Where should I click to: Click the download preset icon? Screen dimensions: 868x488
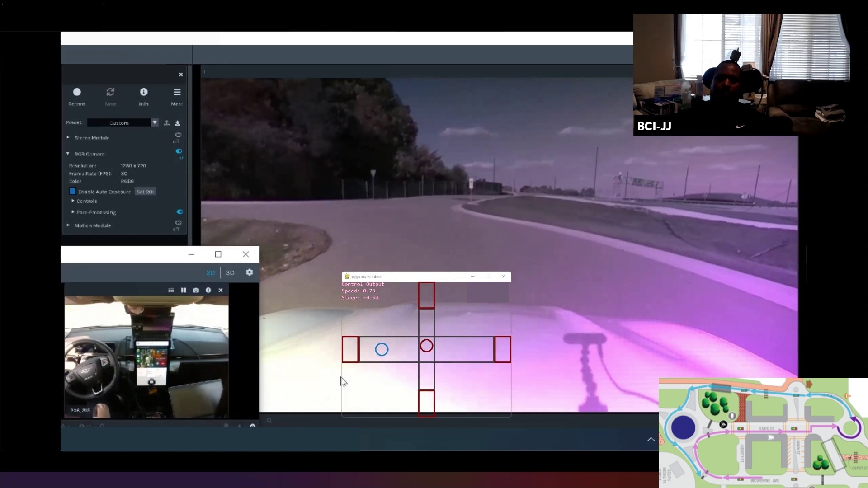[178, 123]
